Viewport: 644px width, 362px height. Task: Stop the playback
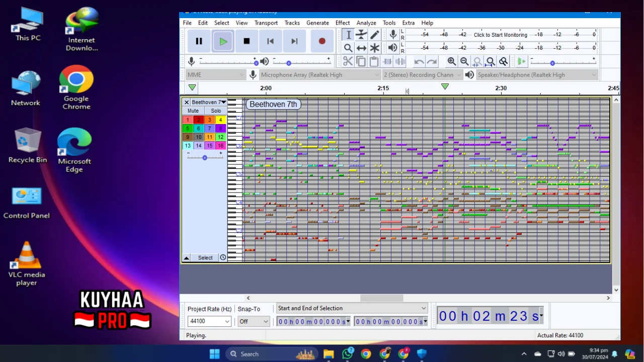247,41
